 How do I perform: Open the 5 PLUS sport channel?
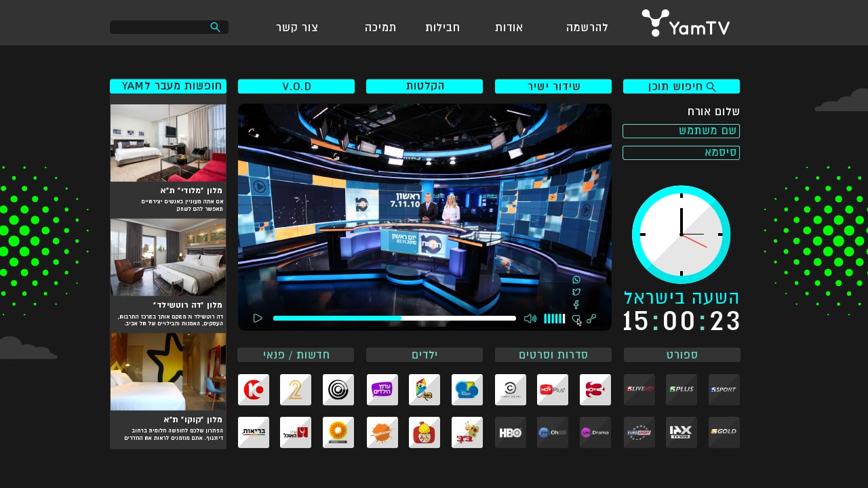pyautogui.click(x=682, y=390)
